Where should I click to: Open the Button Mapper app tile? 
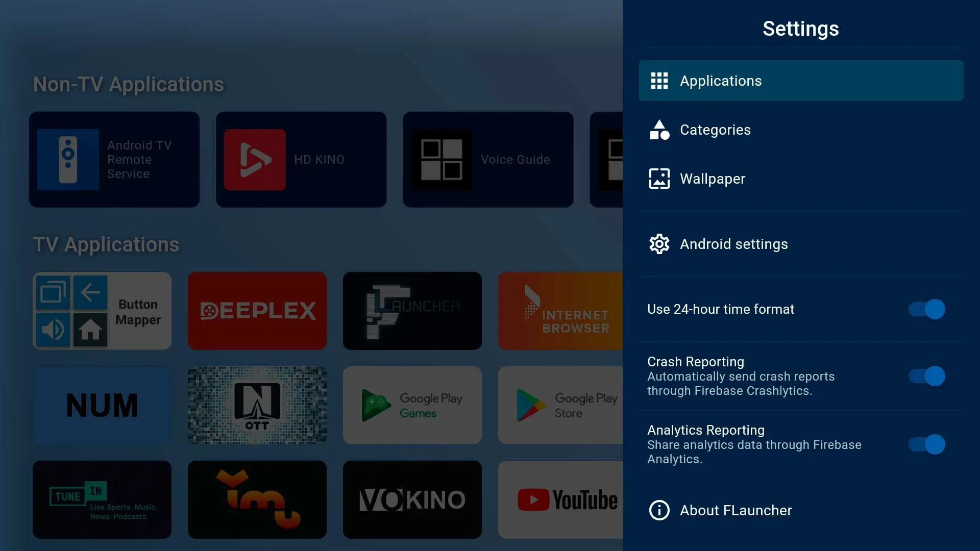coord(102,311)
